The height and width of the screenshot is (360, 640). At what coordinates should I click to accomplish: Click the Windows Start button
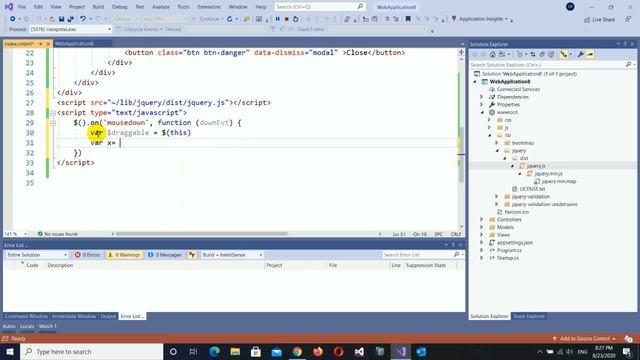[x=10, y=351]
